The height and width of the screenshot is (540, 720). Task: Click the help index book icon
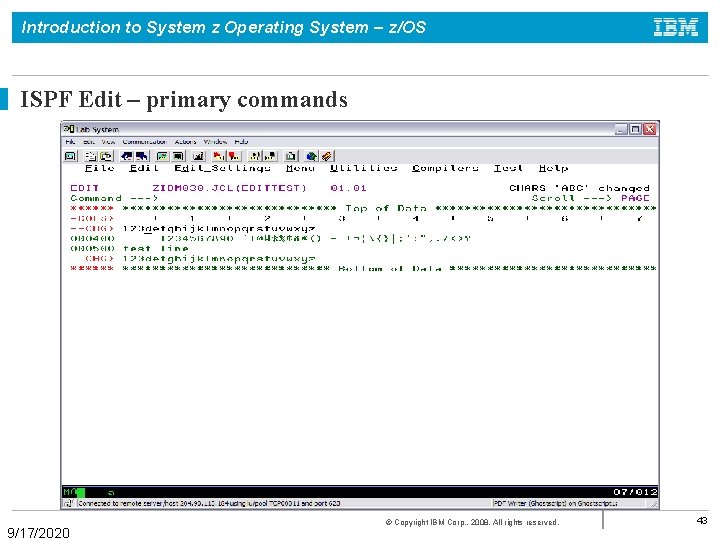pos(326,156)
